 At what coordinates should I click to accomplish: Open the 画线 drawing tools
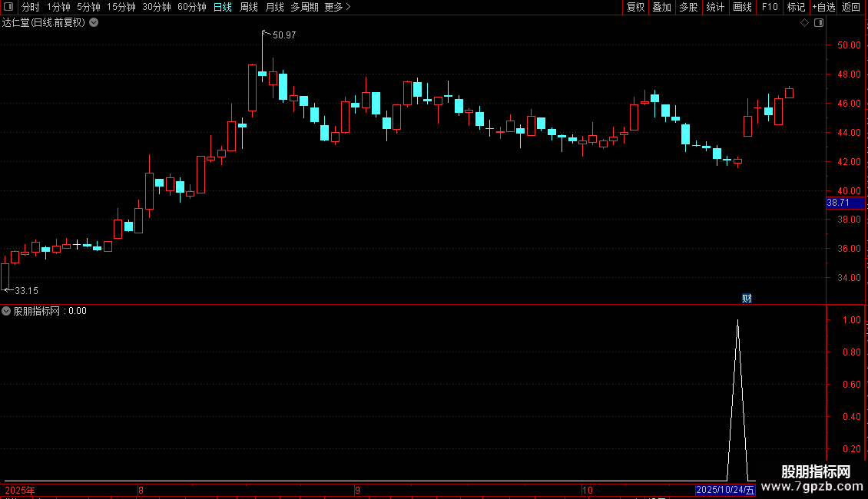pos(742,7)
